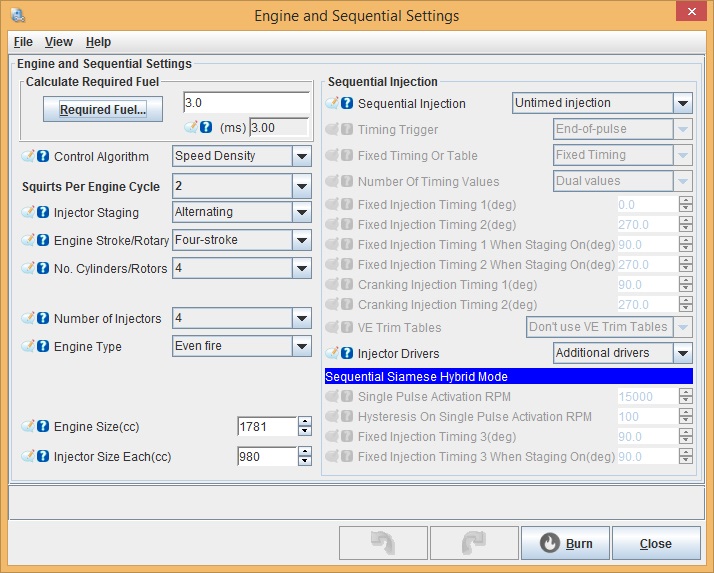Open the Control Algorithm dropdown
The image size is (714, 573).
(302, 156)
